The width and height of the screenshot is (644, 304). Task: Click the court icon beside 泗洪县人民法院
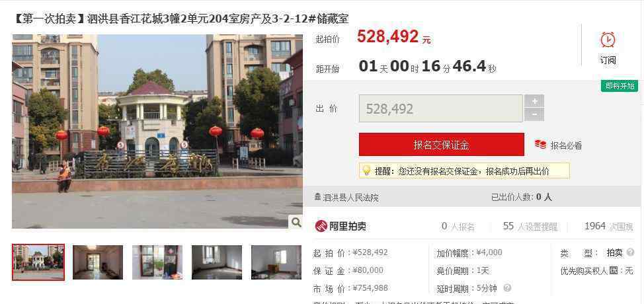[x=317, y=198]
